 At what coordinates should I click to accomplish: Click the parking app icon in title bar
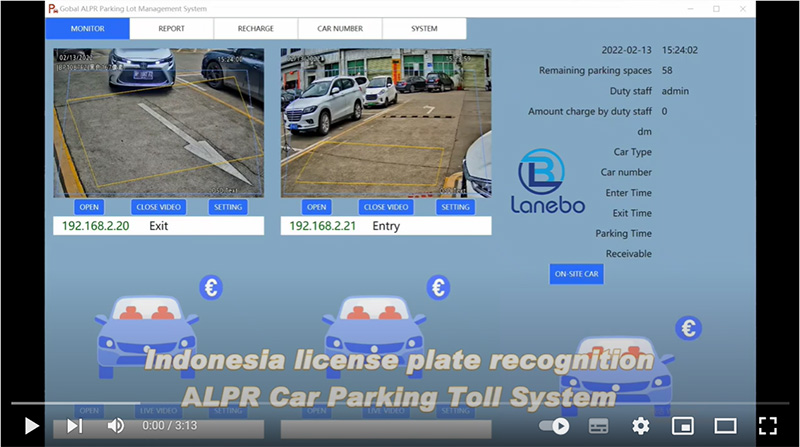click(x=53, y=9)
